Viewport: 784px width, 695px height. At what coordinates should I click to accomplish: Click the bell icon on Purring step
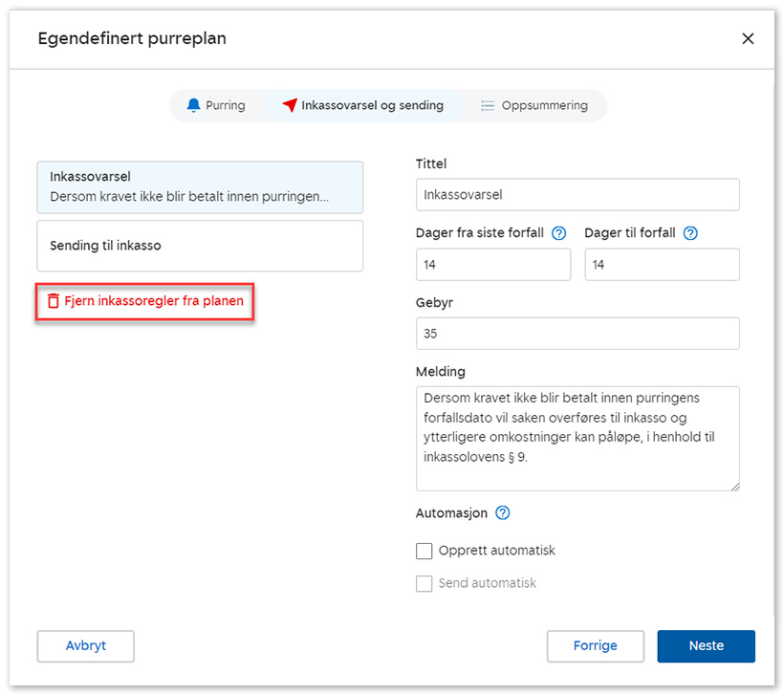pyautogui.click(x=194, y=105)
